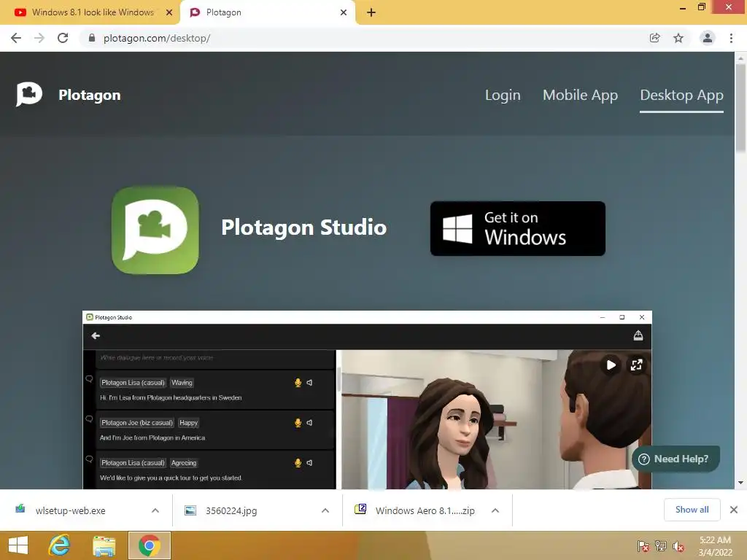Go forward in browser history
The height and width of the screenshot is (560, 747).
click(39, 38)
